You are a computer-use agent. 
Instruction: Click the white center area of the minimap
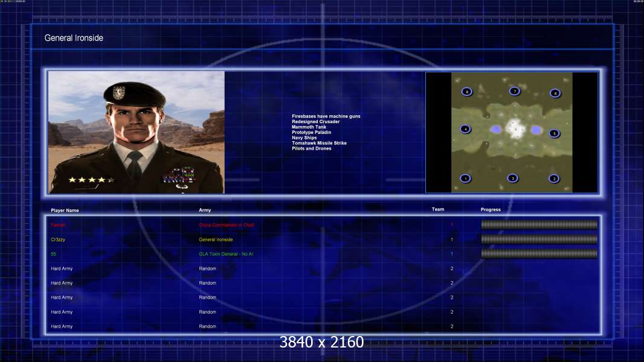pos(515,129)
